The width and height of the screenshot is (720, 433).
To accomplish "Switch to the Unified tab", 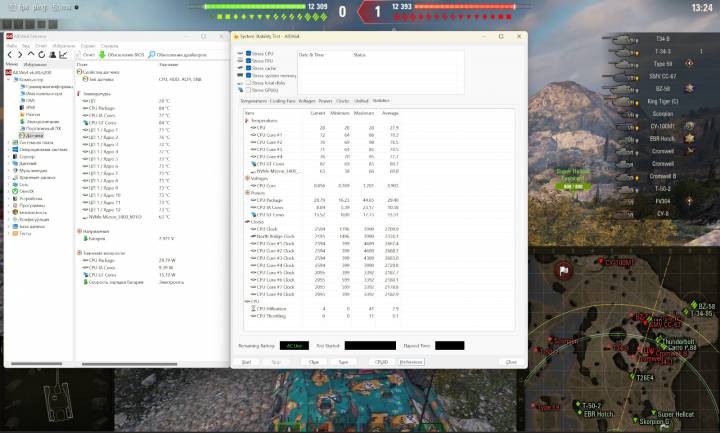I will tap(361, 101).
